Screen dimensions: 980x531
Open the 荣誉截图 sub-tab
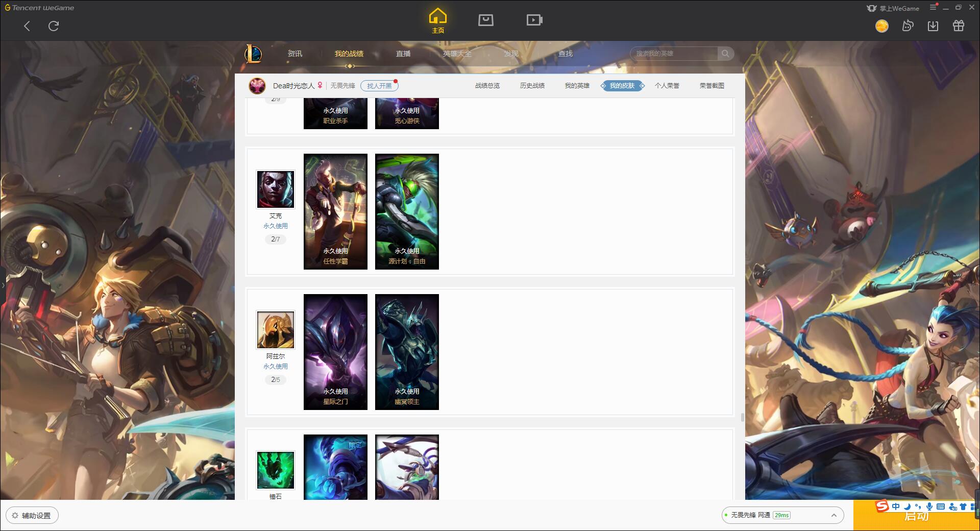pyautogui.click(x=712, y=86)
